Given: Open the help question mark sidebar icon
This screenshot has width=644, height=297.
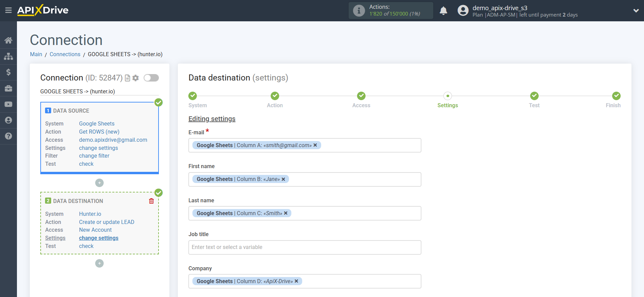Looking at the screenshot, I should tap(8, 136).
